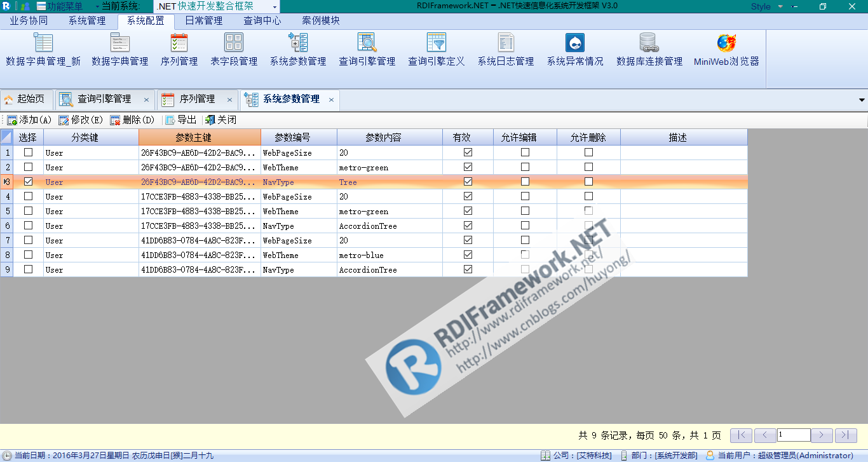Switch to the 案例模块 ribbon tab
The image size is (868, 462).
click(321, 20)
